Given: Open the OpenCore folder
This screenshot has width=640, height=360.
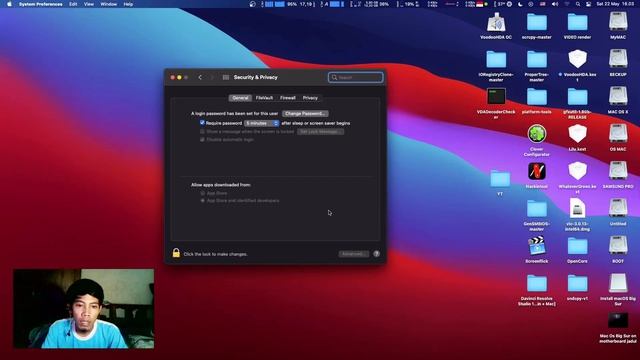Looking at the screenshot, I should pos(577,247).
